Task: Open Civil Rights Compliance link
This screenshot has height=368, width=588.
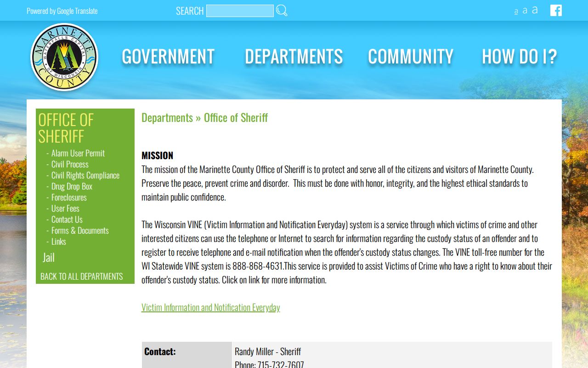Action: 85,175
